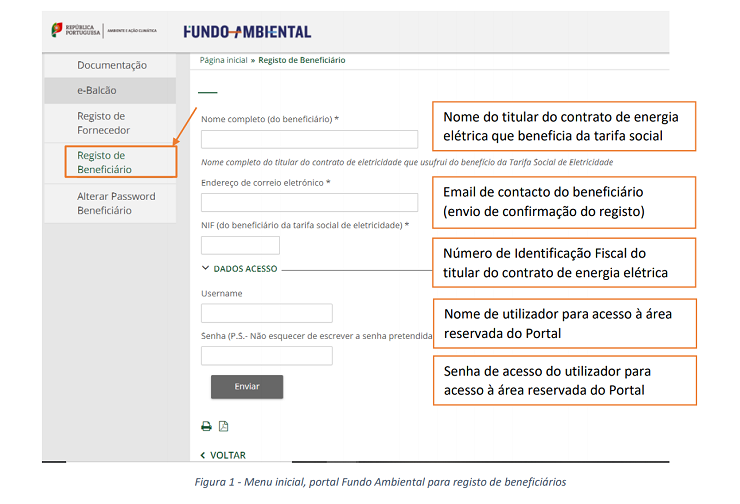Go to Página inicial breadcrumb
Image resolution: width=740 pixels, height=504 pixels.
pos(223,60)
